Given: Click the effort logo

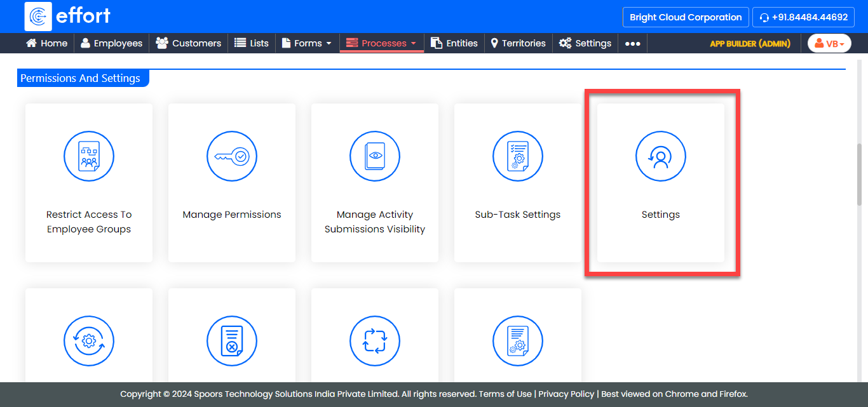Looking at the screenshot, I should pyautogui.click(x=67, y=17).
